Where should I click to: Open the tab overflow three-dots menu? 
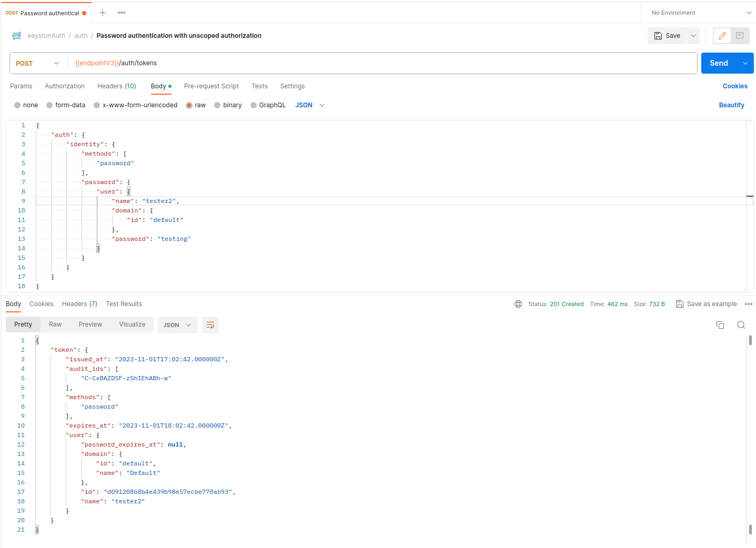[122, 13]
